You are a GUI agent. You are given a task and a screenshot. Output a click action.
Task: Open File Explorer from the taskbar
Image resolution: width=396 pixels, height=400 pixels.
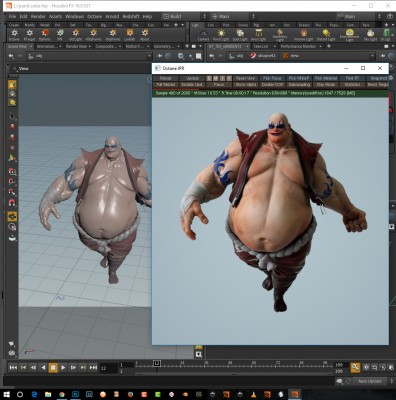(48, 394)
